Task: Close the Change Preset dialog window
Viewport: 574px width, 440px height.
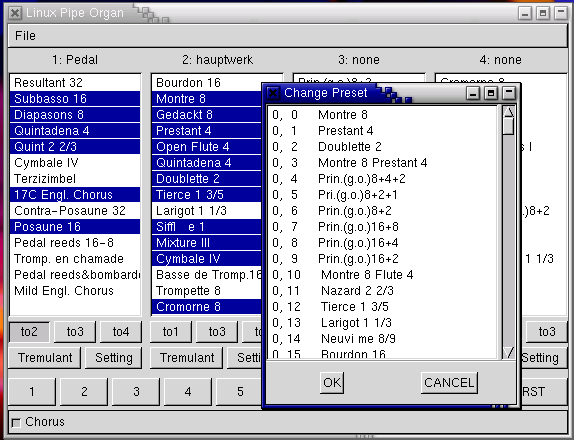Action: (x=273, y=93)
